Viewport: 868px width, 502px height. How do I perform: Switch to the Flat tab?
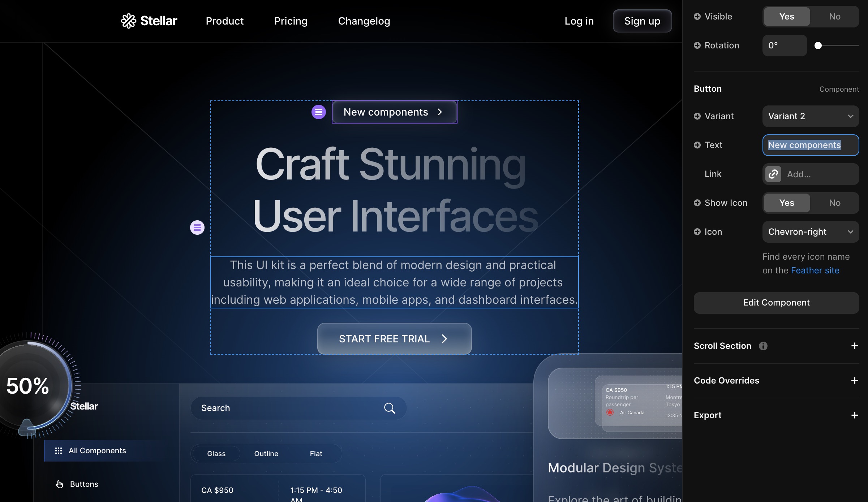point(316,453)
